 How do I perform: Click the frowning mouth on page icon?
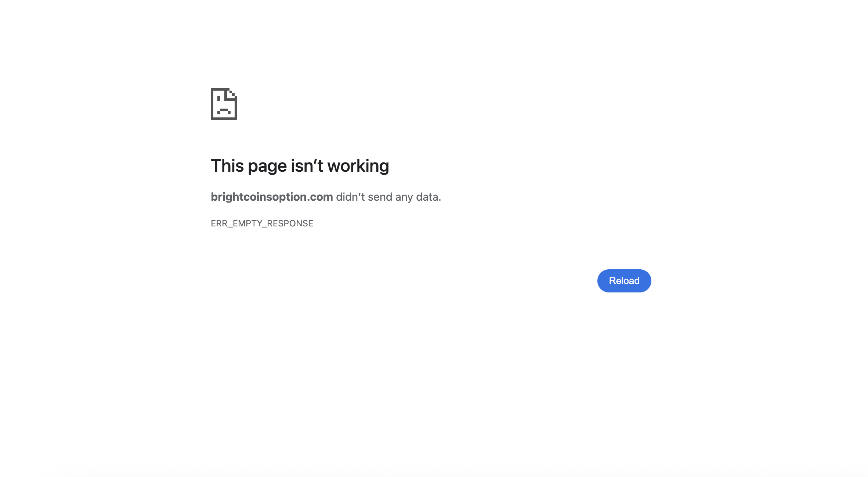224,111
